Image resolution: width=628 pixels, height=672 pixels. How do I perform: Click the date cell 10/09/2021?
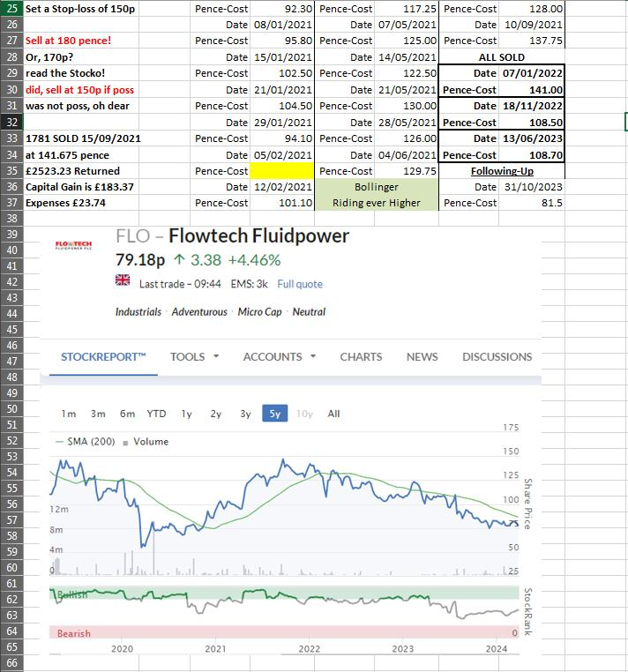coord(532,25)
